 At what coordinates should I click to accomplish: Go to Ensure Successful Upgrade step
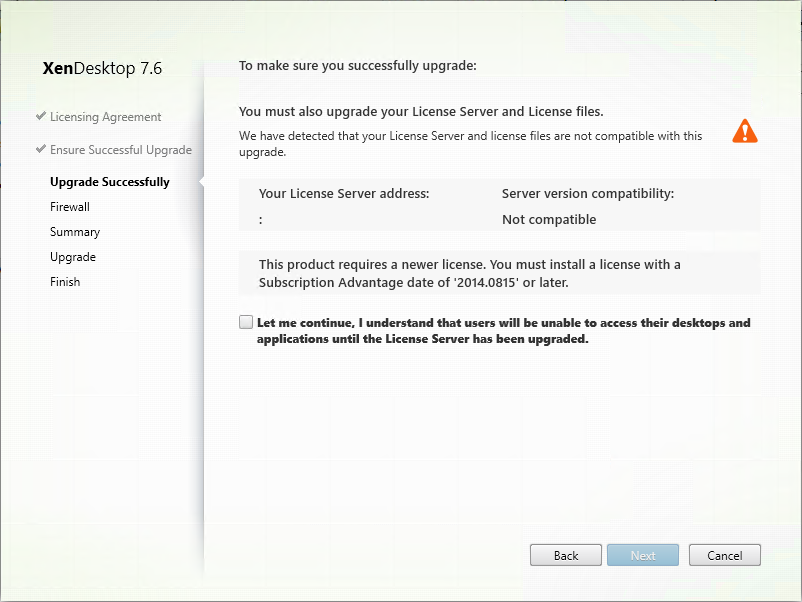(x=120, y=150)
